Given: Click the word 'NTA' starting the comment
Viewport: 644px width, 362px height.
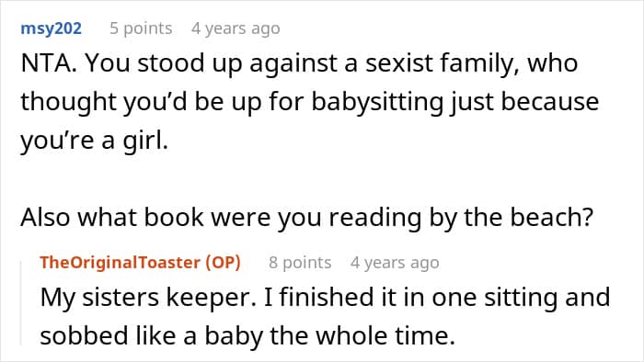Looking at the screenshot, I should click(x=45, y=63).
